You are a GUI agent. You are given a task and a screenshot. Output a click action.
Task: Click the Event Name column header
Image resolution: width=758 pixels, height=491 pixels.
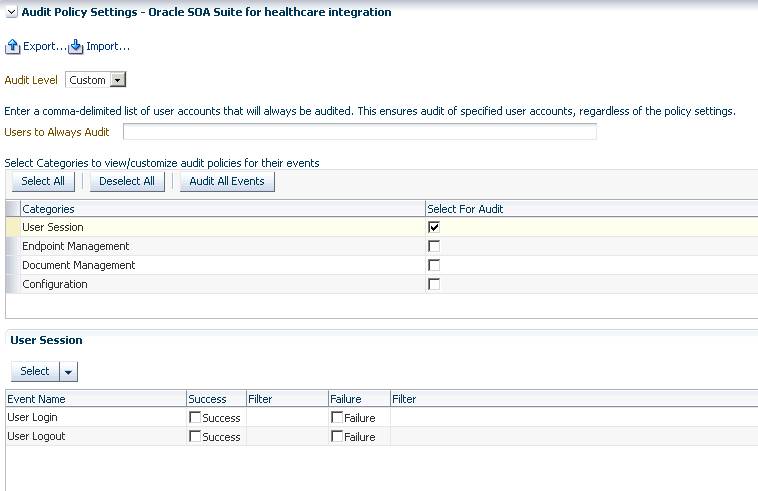[96, 399]
